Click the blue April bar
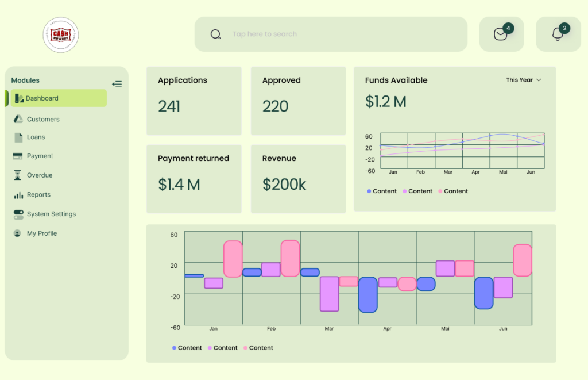The image size is (588, 380). (x=368, y=295)
